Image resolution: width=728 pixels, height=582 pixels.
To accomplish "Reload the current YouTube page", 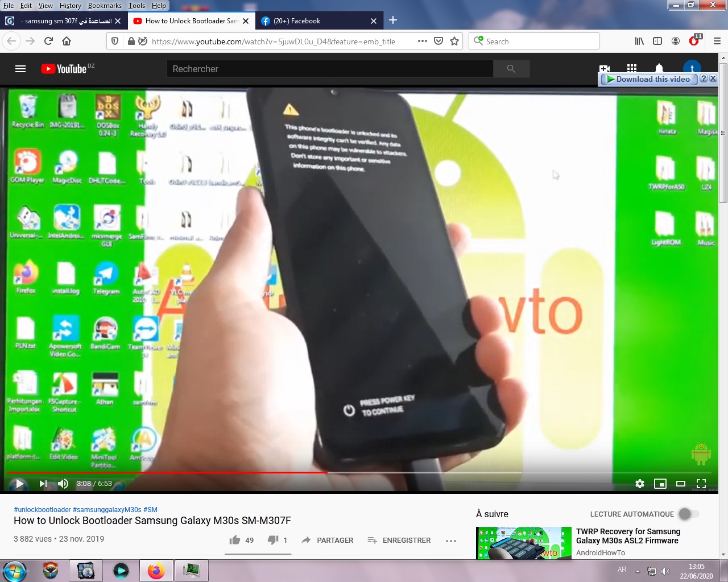I will (48, 41).
